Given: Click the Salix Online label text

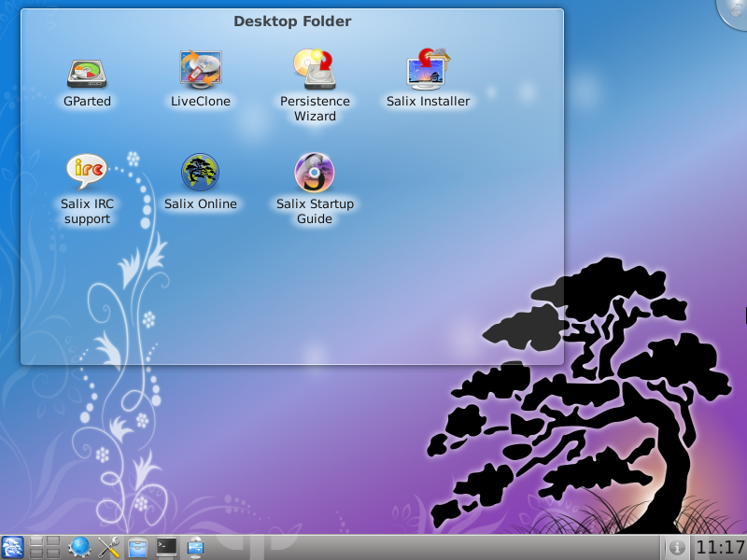Looking at the screenshot, I should [201, 203].
